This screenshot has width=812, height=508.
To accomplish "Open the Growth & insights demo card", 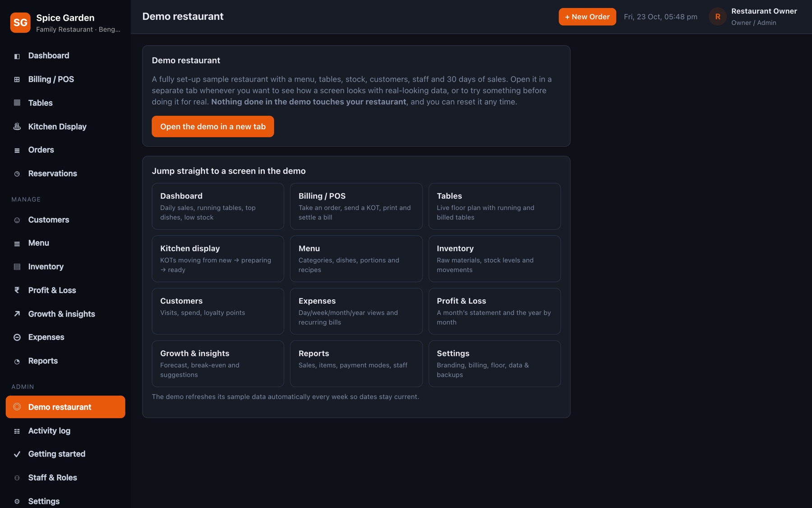I will tap(218, 364).
